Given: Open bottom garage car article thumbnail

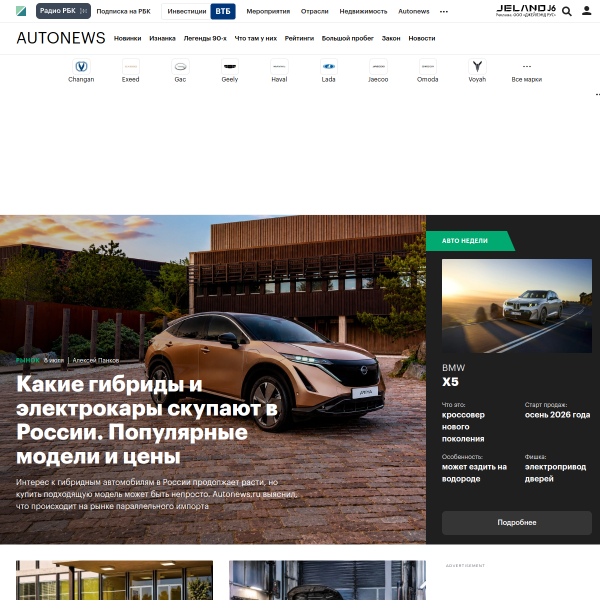Looking at the screenshot, I should [x=327, y=580].
